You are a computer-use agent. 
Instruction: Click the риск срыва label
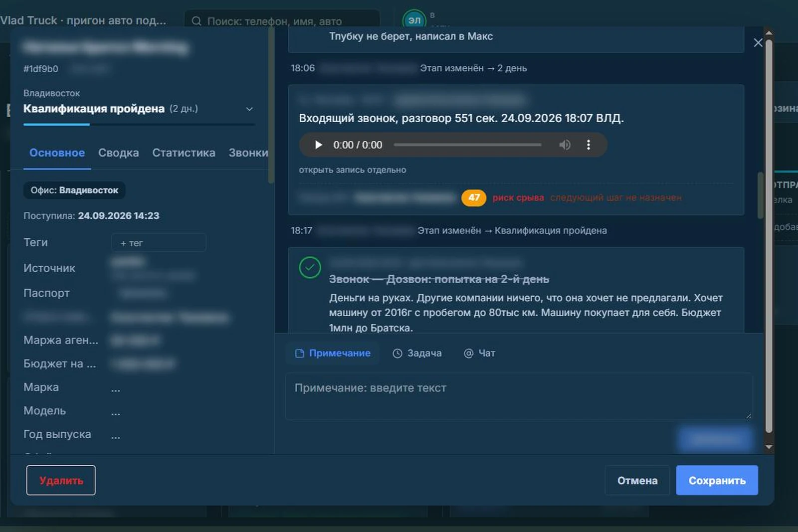point(518,197)
